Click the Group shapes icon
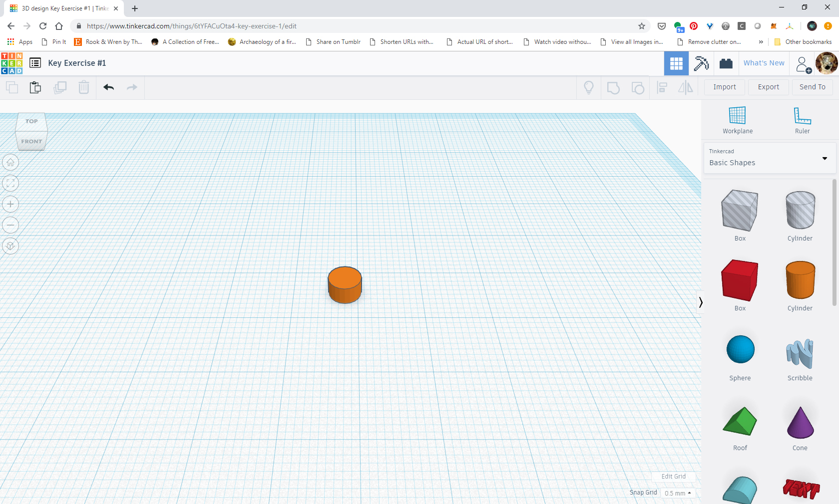 tap(613, 88)
